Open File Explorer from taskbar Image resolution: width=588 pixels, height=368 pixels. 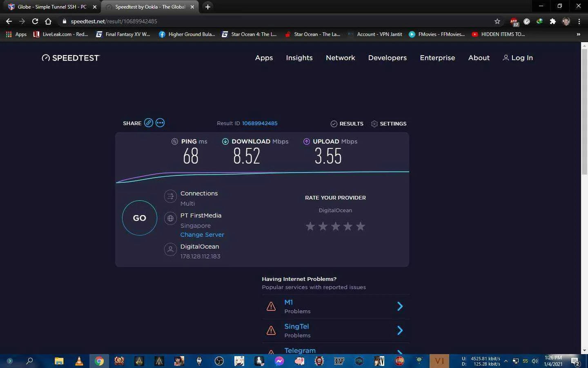[59, 361]
